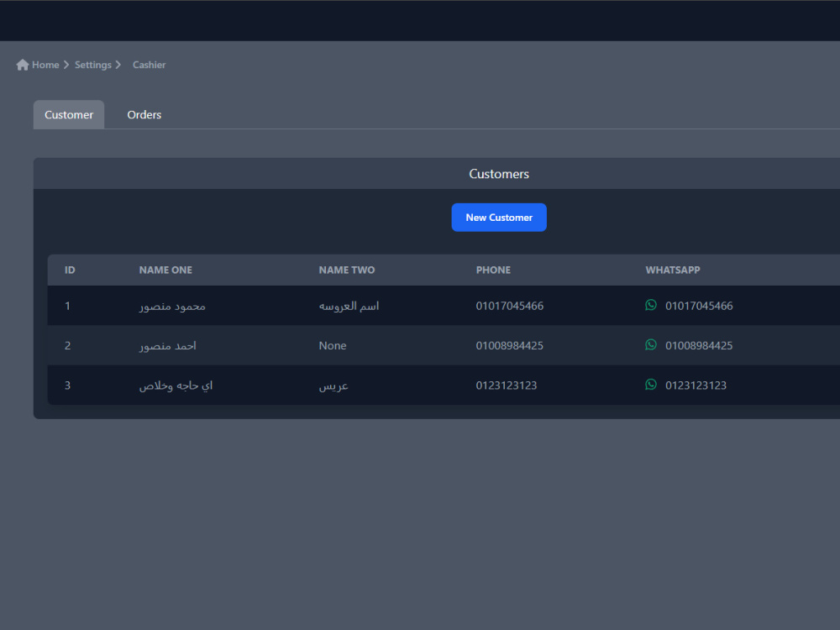Click name اي حاجه وخلاص in row 3
Image resolution: width=840 pixels, height=630 pixels.
(176, 386)
